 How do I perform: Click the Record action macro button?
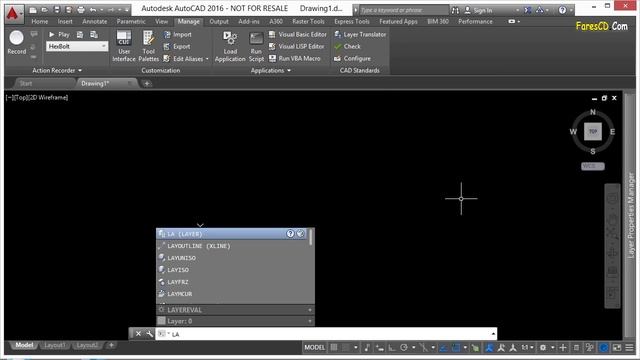17,42
